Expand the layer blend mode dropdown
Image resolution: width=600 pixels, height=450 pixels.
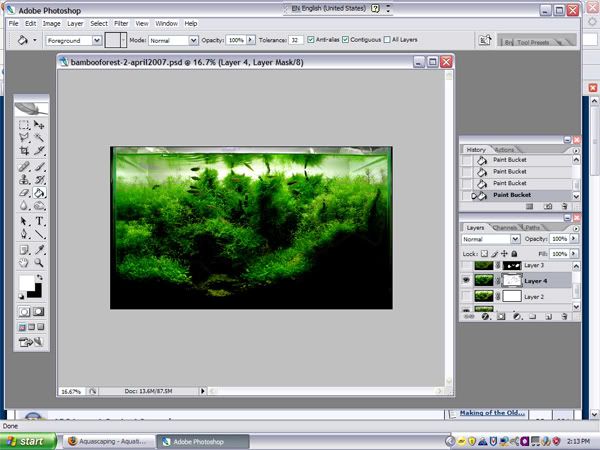coord(491,239)
